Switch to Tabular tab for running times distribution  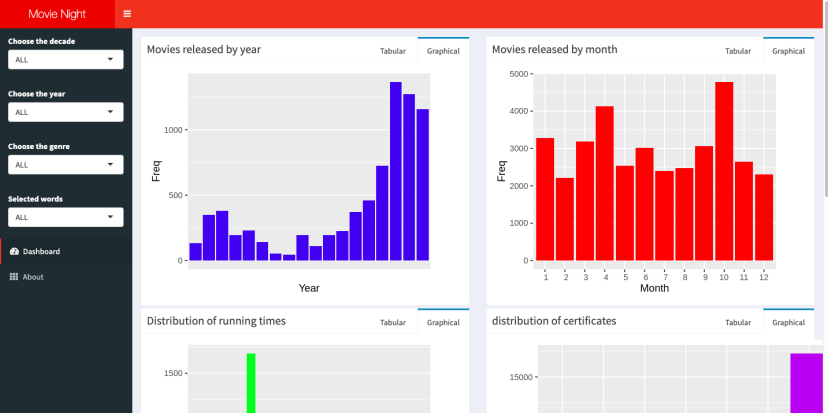pos(393,323)
